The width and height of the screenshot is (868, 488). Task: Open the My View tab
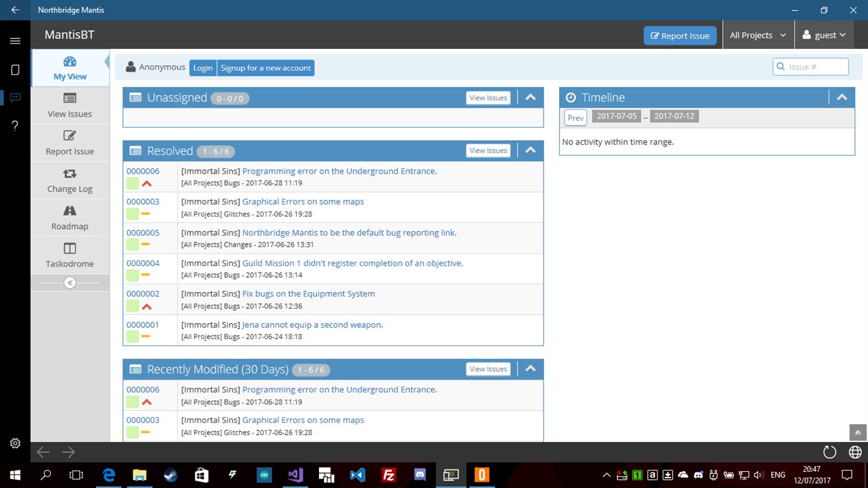[70, 68]
